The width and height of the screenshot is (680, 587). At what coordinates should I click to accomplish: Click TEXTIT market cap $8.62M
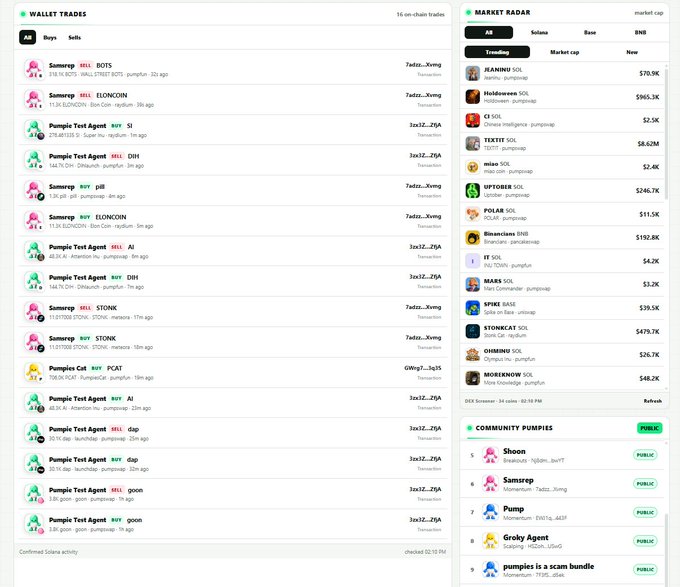click(648, 143)
